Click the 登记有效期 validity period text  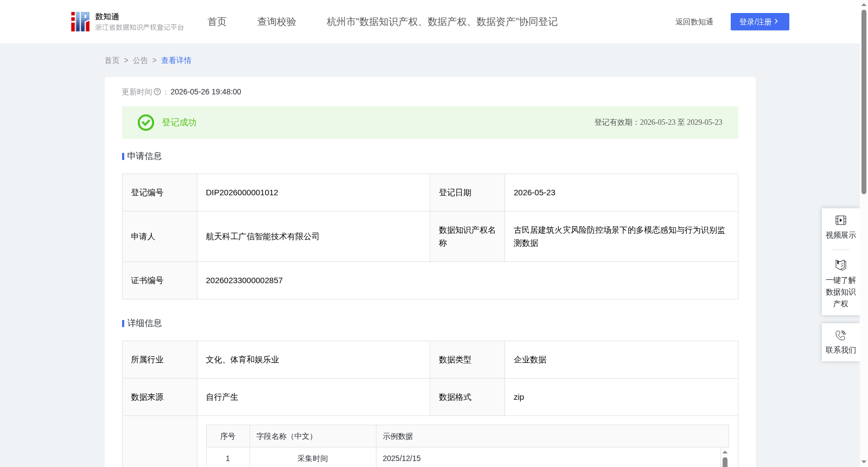658,123
